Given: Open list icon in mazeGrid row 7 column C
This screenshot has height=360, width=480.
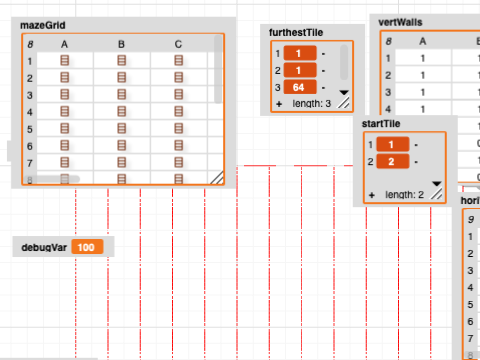Looking at the screenshot, I should tap(179, 163).
